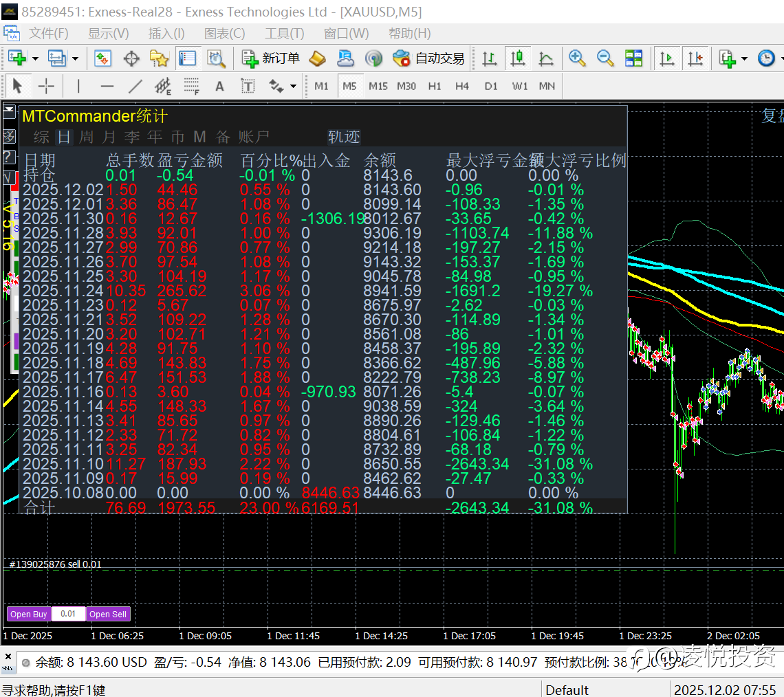Click the Open Buy button

[x=28, y=614]
